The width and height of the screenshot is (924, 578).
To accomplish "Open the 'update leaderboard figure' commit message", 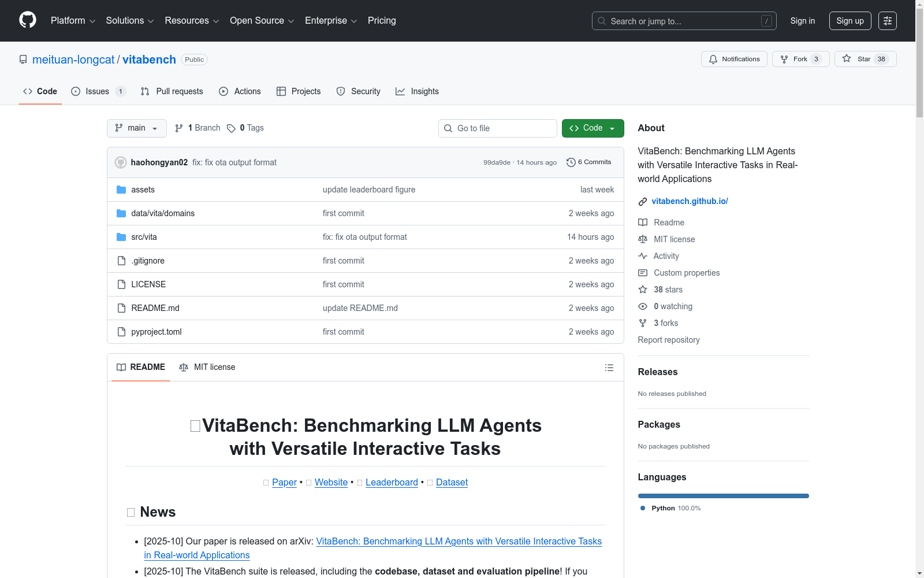I will 369,190.
